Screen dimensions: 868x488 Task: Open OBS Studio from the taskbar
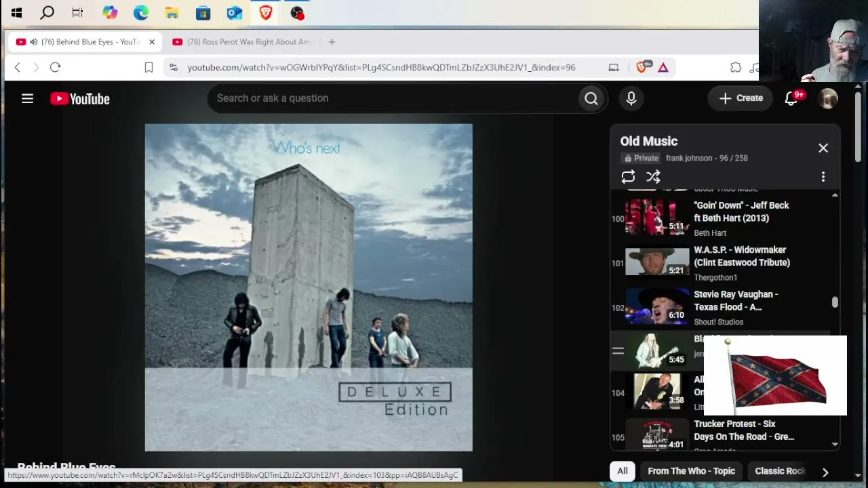[x=297, y=12]
